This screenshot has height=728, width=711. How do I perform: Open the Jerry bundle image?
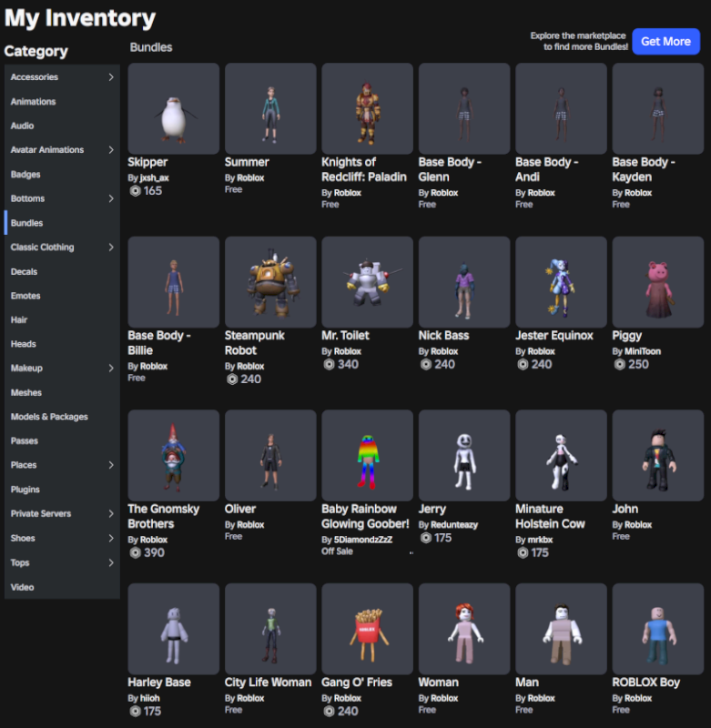click(x=464, y=456)
